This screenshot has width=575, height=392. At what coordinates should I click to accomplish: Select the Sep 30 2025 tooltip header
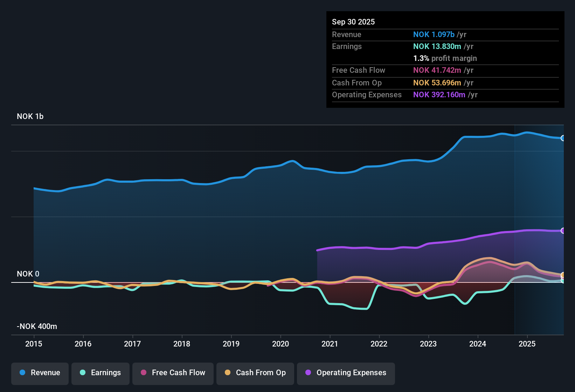(353, 22)
